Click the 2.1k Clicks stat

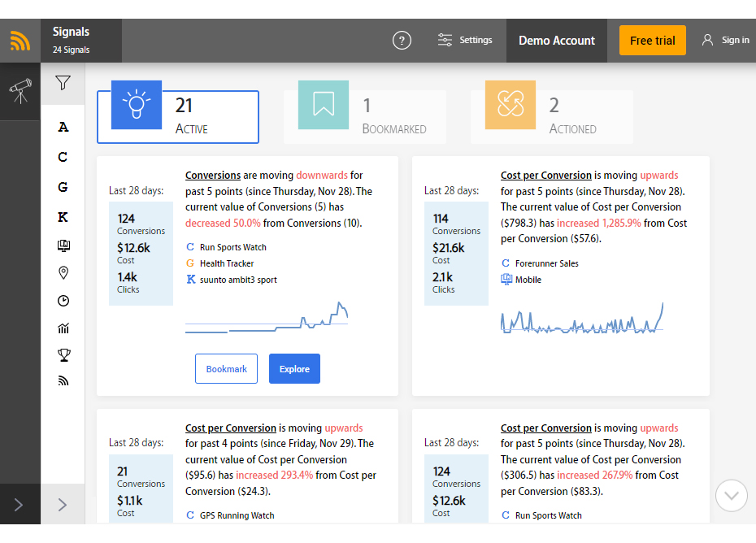click(443, 283)
